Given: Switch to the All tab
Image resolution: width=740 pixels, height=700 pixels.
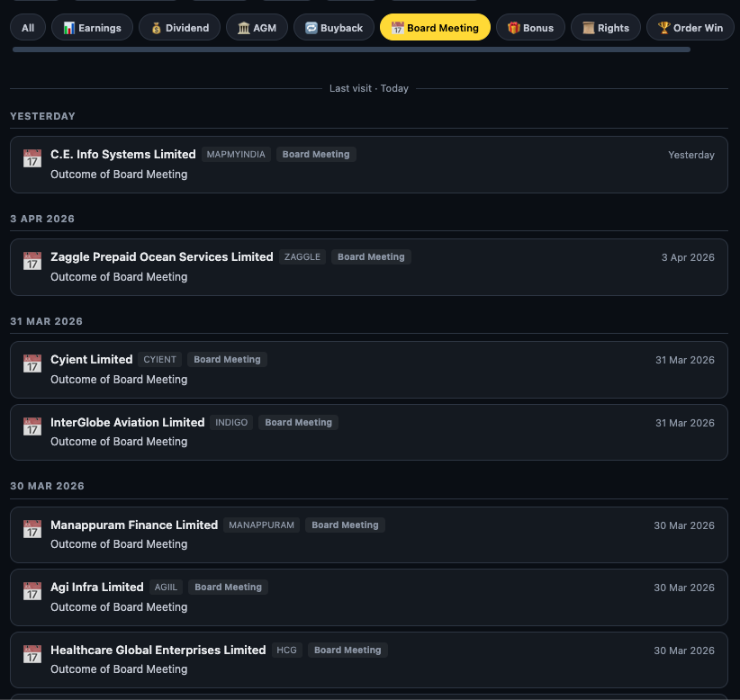Looking at the screenshot, I should pyautogui.click(x=27, y=27).
